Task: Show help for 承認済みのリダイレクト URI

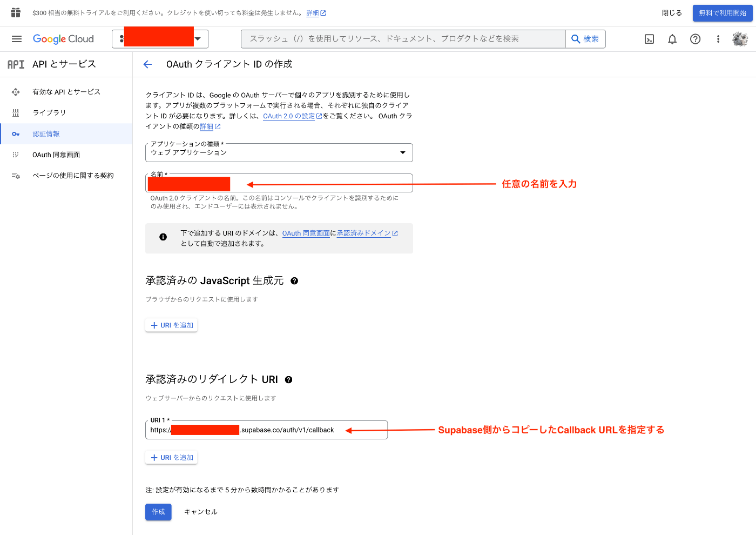Action: tap(289, 380)
